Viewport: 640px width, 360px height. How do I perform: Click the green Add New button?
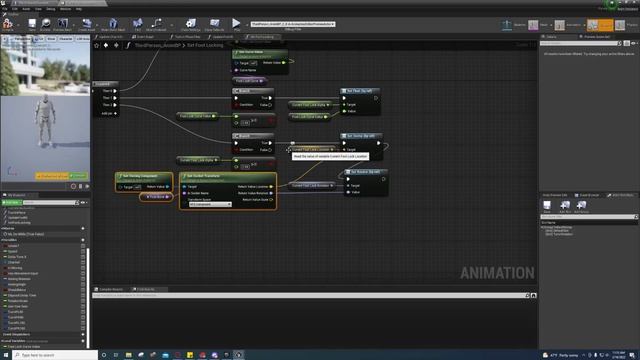tap(11, 202)
